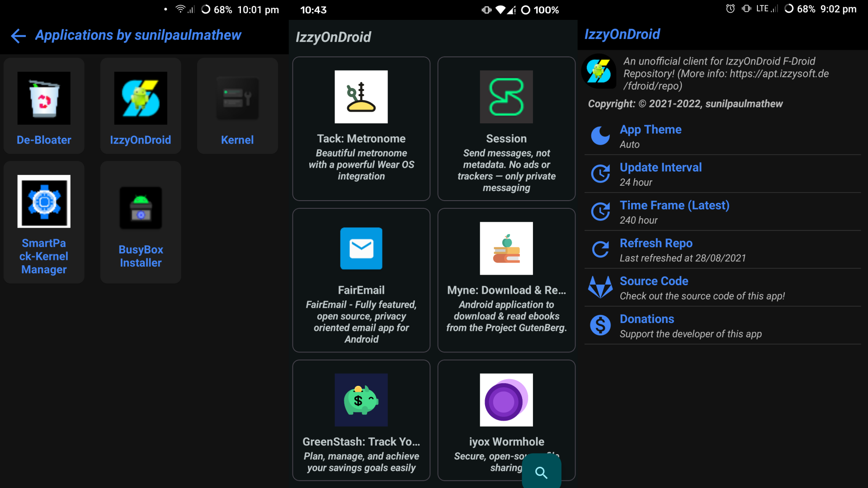This screenshot has width=868, height=488.
Task: Tap the IzzyOnDroid logo in the about panel
Action: click(x=599, y=71)
